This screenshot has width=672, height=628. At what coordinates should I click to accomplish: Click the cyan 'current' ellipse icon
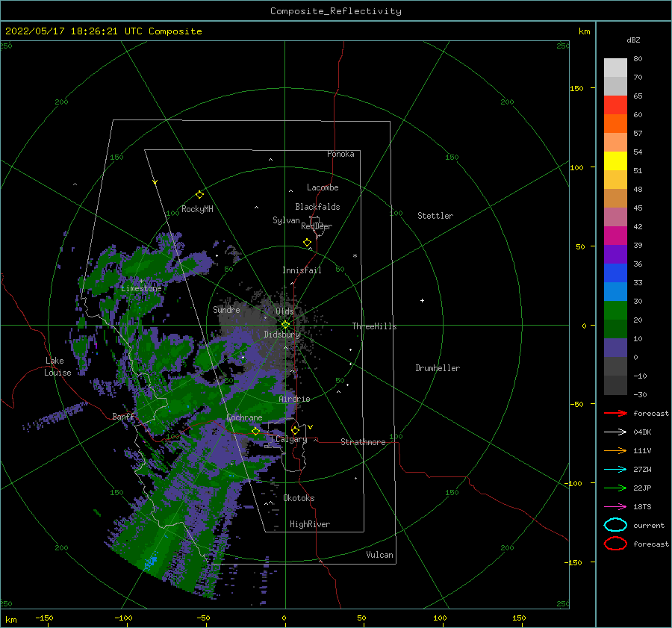(x=615, y=525)
